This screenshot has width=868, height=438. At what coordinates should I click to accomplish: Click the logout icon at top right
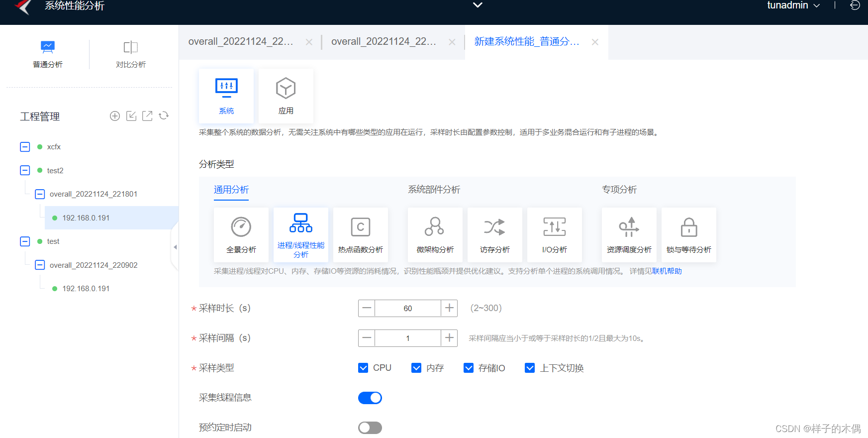[x=855, y=5]
